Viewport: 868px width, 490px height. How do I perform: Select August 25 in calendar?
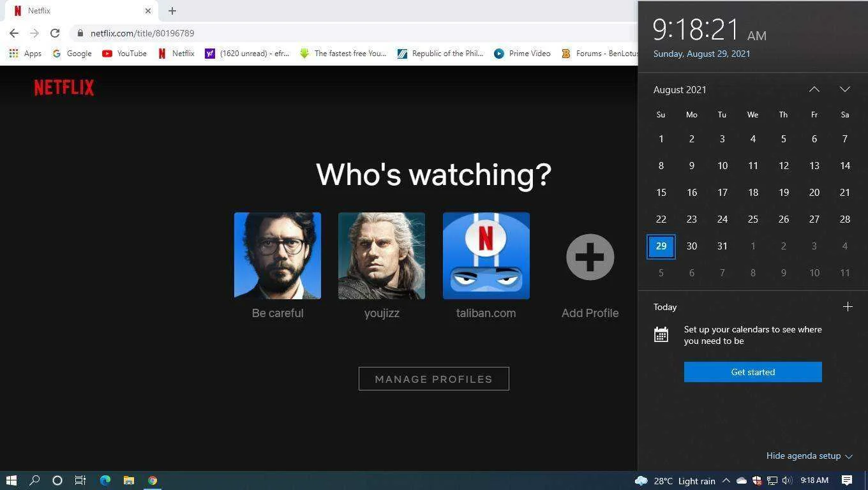(x=753, y=219)
